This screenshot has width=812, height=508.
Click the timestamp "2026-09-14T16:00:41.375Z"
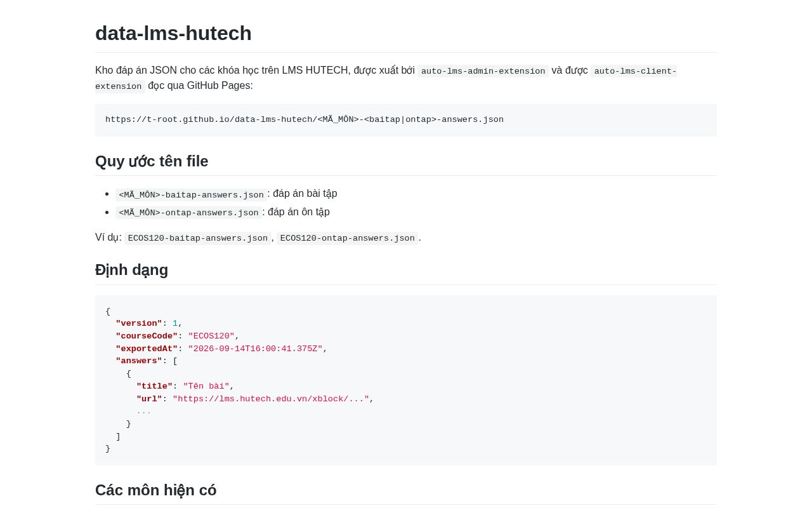(x=256, y=349)
